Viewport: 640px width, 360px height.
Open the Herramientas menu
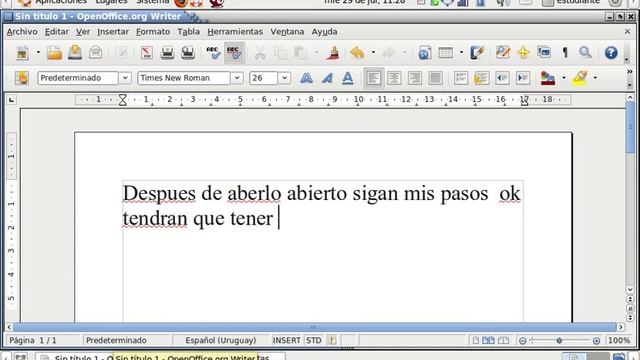(235, 31)
